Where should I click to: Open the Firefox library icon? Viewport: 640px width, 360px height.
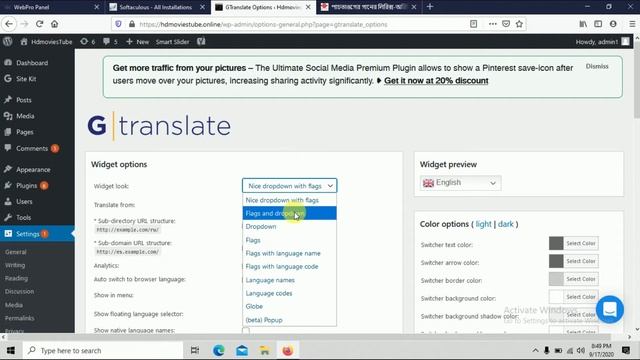[x=583, y=24]
